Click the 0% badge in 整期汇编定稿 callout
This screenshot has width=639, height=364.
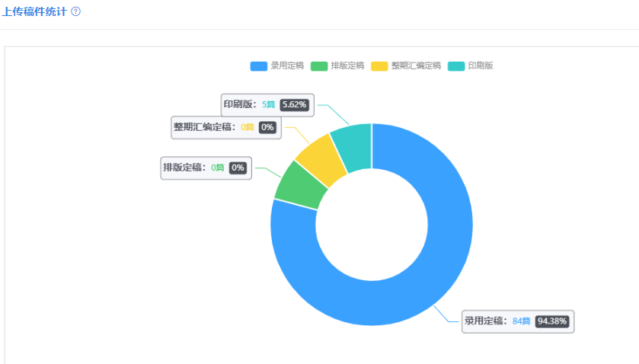click(x=267, y=127)
